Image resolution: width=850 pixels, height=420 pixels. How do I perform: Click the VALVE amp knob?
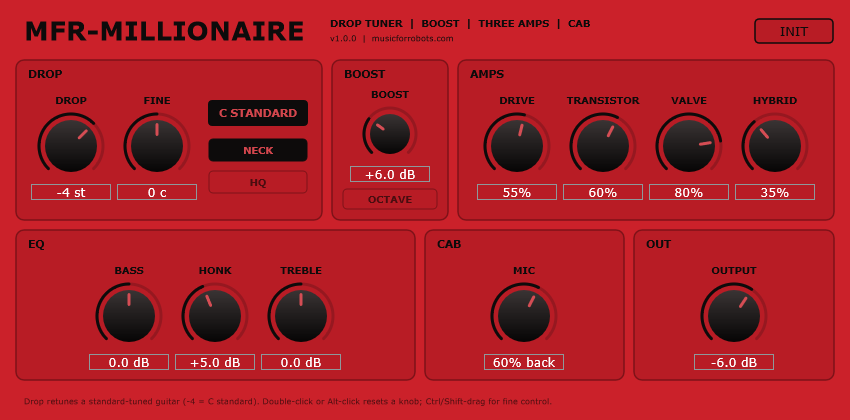click(689, 146)
